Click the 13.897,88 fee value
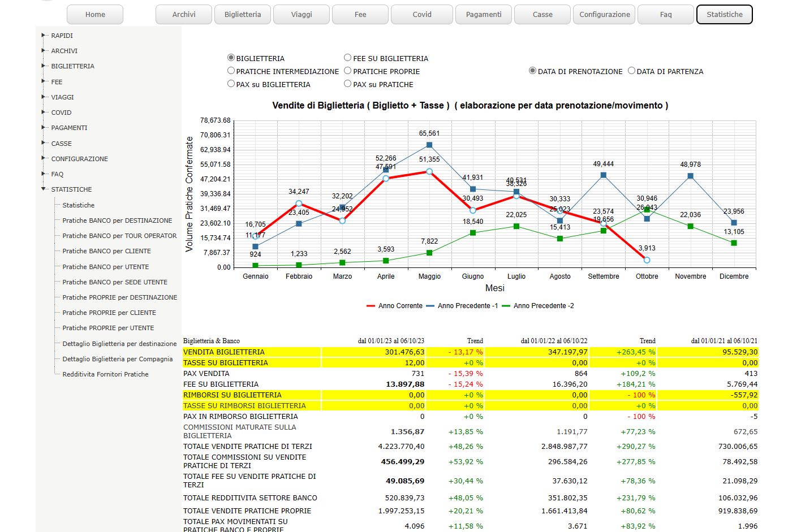The width and height of the screenshot is (801, 532). [405, 384]
